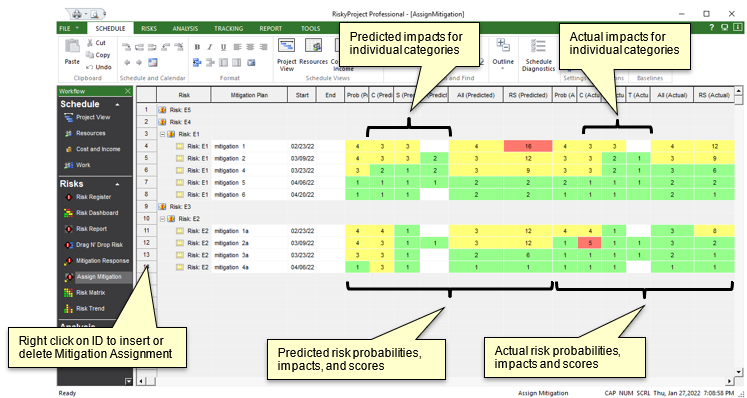Open Resources view from the ribbon

coord(313,52)
